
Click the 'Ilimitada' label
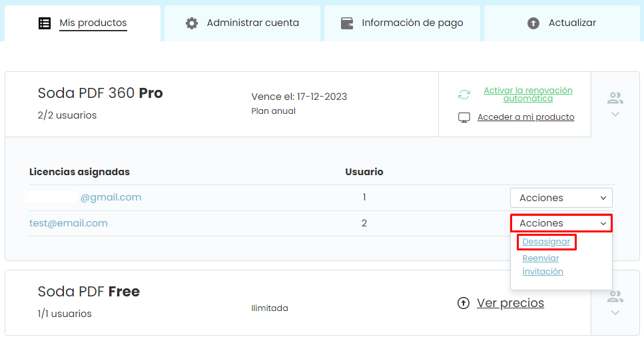tap(270, 308)
